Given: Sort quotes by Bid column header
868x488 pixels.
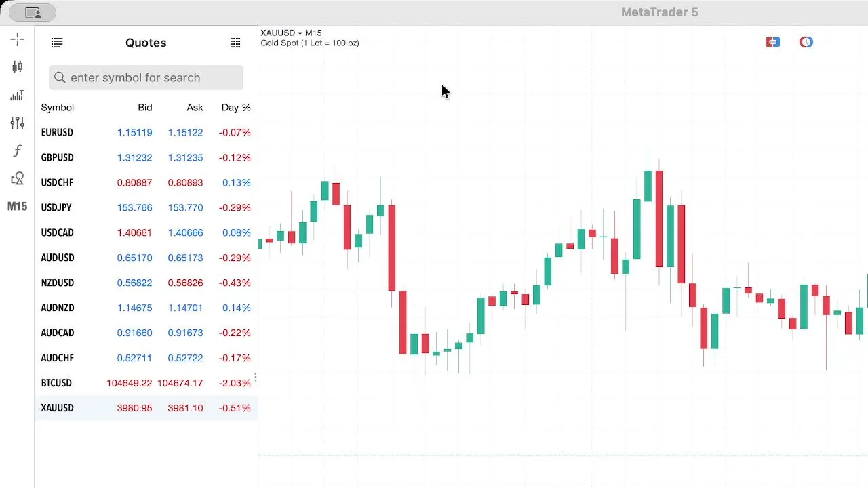Looking at the screenshot, I should (145, 108).
